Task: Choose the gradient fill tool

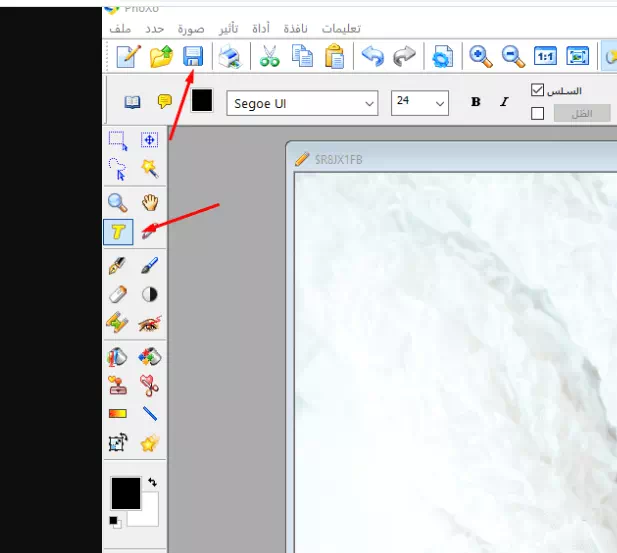Action: coord(118,414)
